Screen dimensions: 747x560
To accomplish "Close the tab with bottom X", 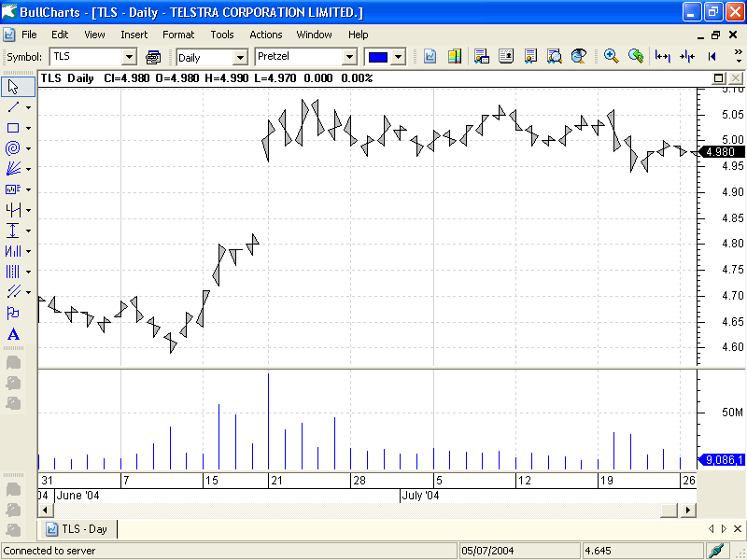I will [x=738, y=528].
